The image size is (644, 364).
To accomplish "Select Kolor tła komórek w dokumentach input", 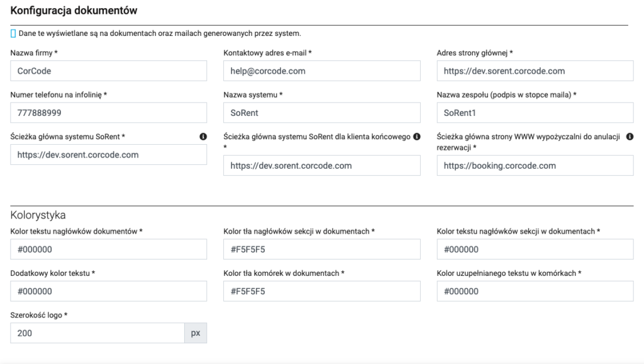I will tap(322, 291).
